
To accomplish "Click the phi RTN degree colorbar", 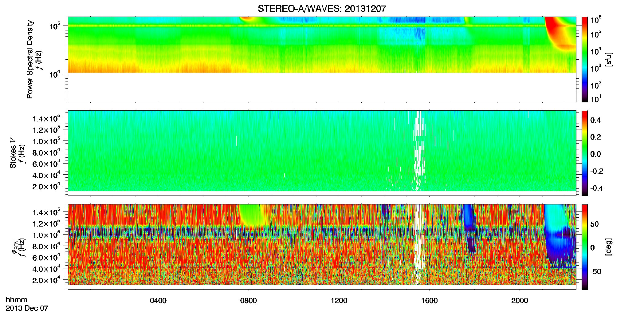I will 585,247.
